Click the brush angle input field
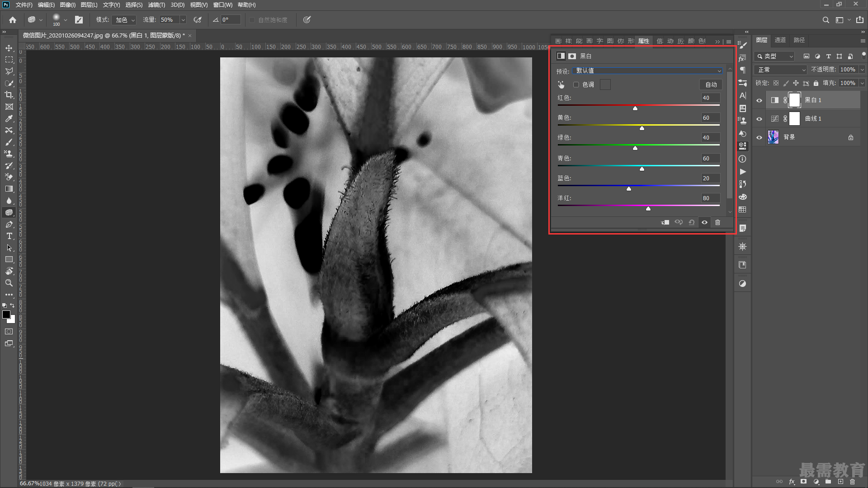The height and width of the screenshot is (488, 868). coord(231,20)
